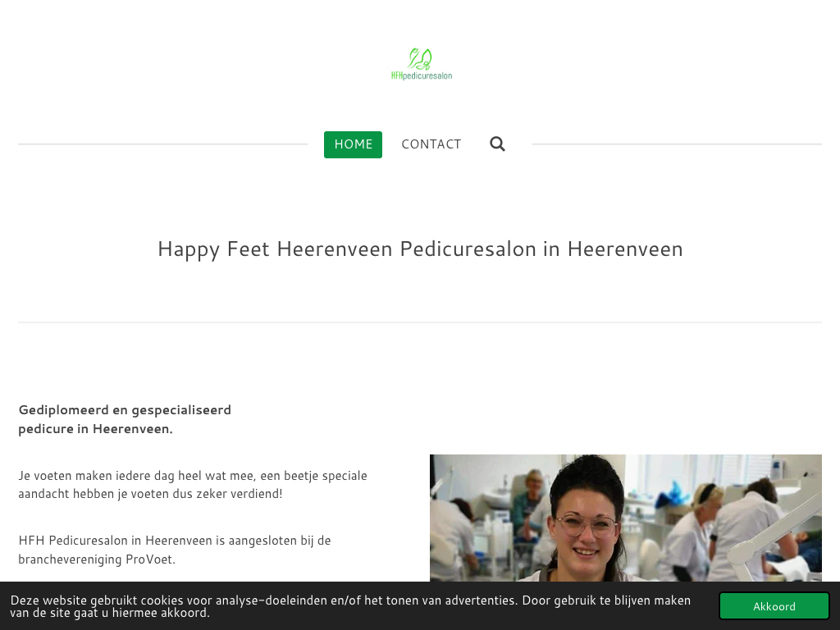Viewport: 840px width, 630px height.
Task: Accept cookies with the Akkoord button
Action: [x=774, y=606]
